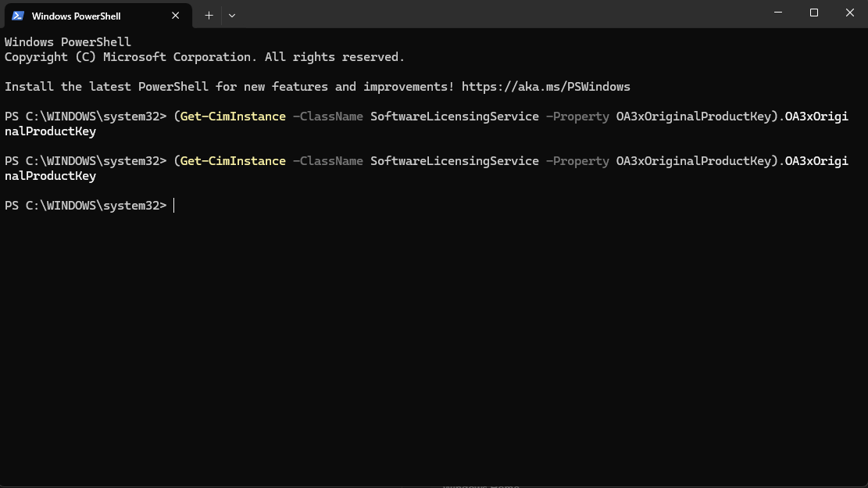Open a new tab with plus button
This screenshot has height=488, width=868.
(209, 16)
